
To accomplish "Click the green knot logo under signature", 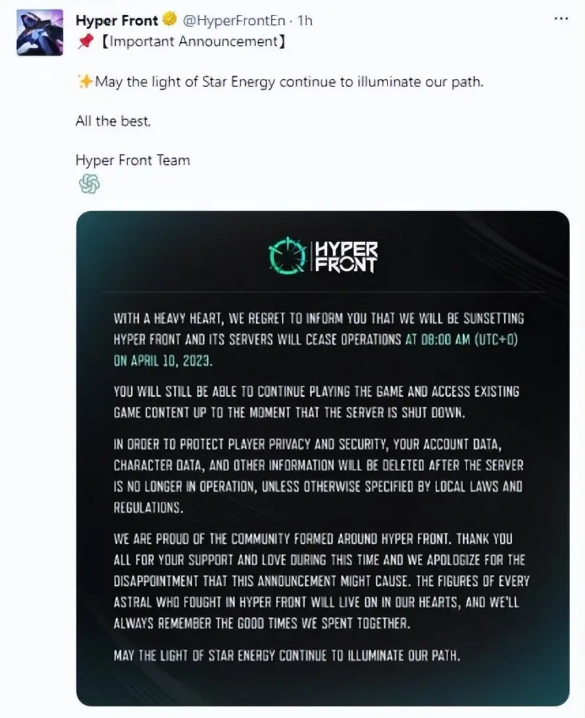I will pyautogui.click(x=89, y=184).
